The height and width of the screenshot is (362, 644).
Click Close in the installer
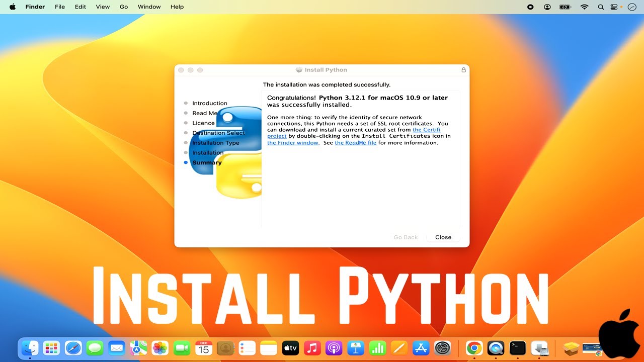tap(443, 237)
